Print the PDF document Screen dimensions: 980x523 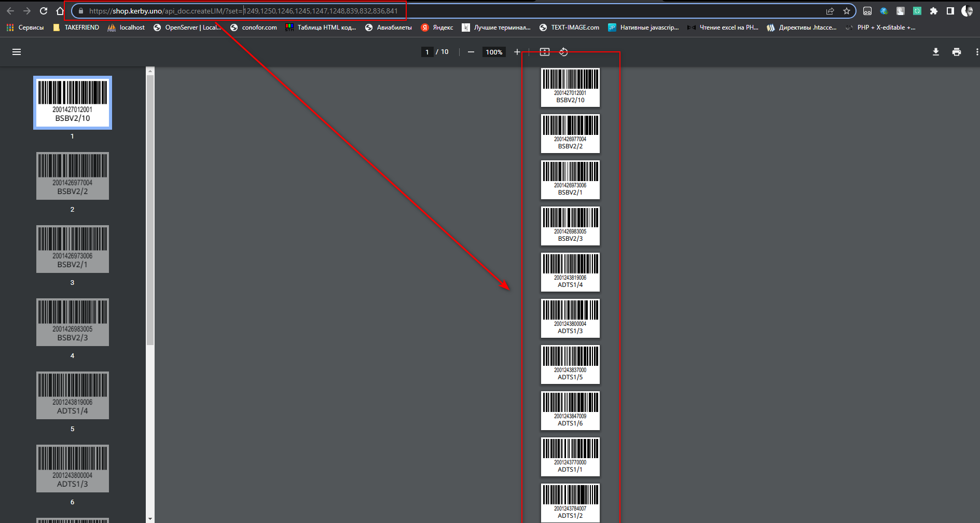(x=957, y=52)
